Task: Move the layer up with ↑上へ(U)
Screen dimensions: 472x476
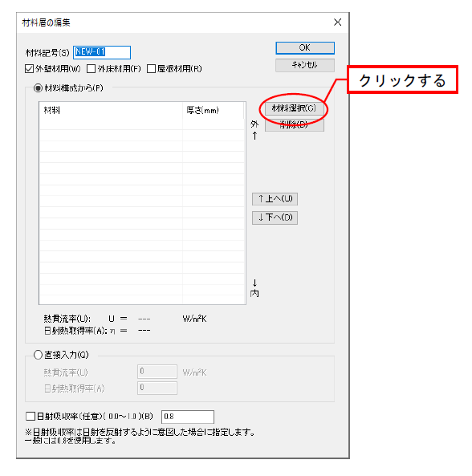Action: click(275, 199)
